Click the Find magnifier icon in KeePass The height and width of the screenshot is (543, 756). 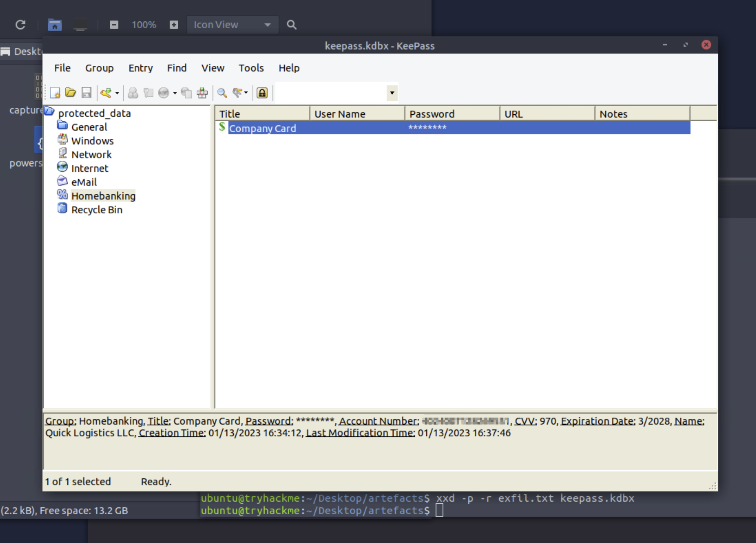(x=222, y=93)
